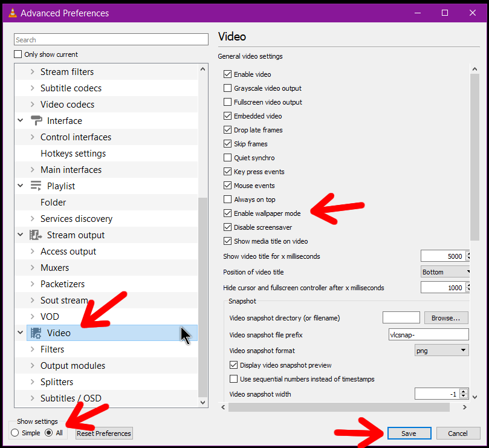Enable sequential numbers instead of timestamps
This screenshot has height=448, width=489.
click(233, 378)
